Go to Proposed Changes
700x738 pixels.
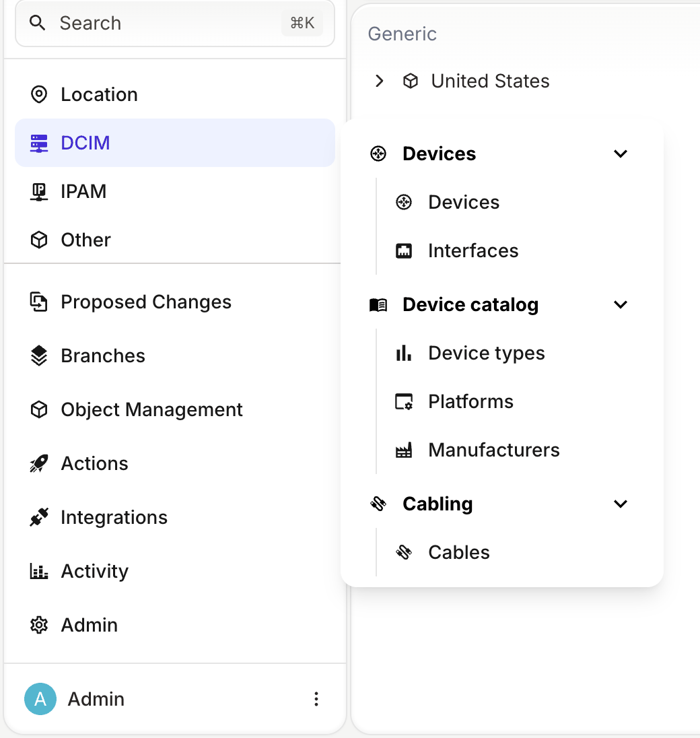point(175,302)
